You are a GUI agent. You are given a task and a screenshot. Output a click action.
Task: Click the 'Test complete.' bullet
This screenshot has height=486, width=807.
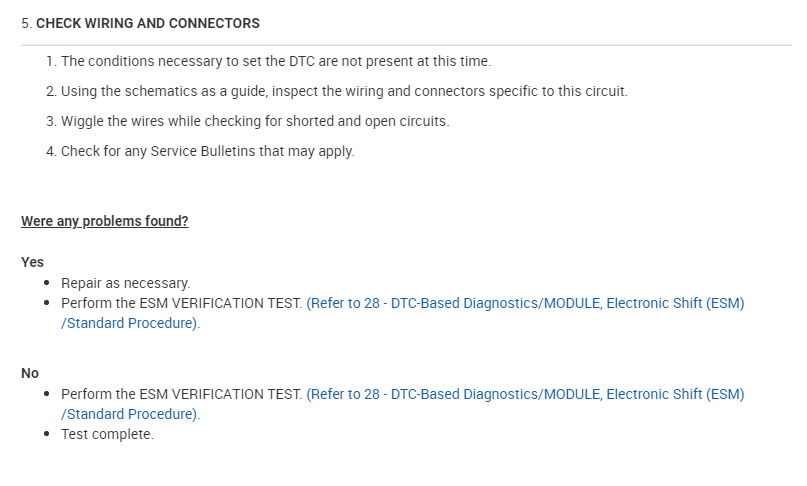pyautogui.click(x=107, y=434)
